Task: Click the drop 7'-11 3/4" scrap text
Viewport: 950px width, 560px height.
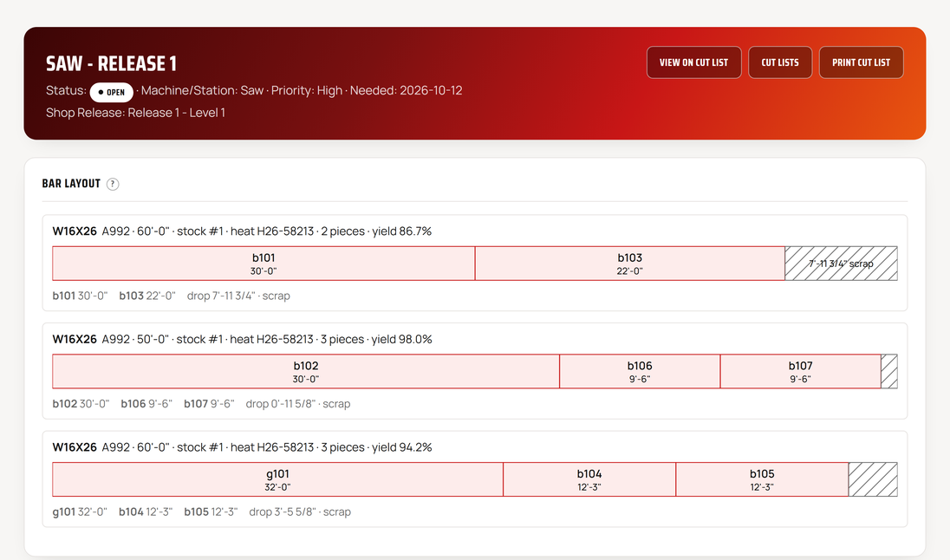Action: tap(238, 296)
